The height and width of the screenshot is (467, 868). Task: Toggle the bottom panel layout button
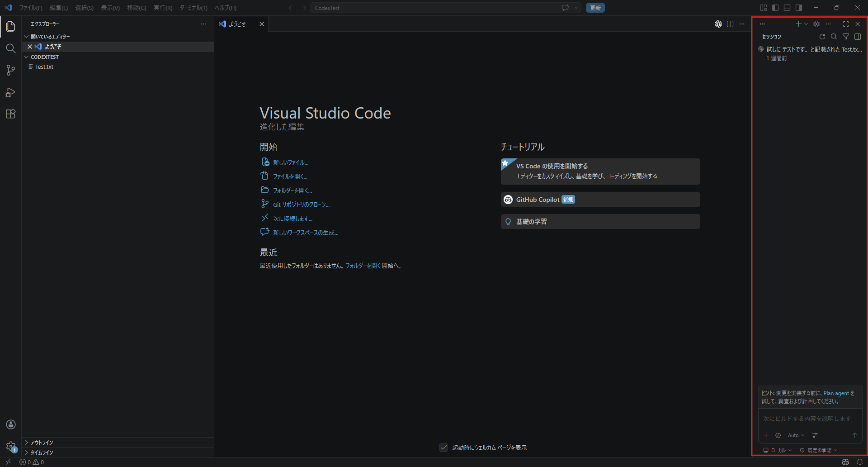pos(787,8)
